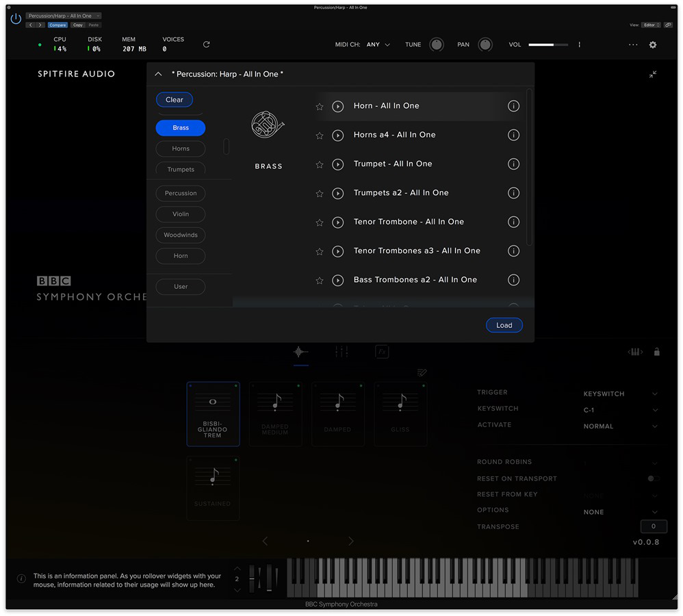This screenshot has height=616, width=683.
Task: Click the Clear filters button
Action: coord(175,100)
